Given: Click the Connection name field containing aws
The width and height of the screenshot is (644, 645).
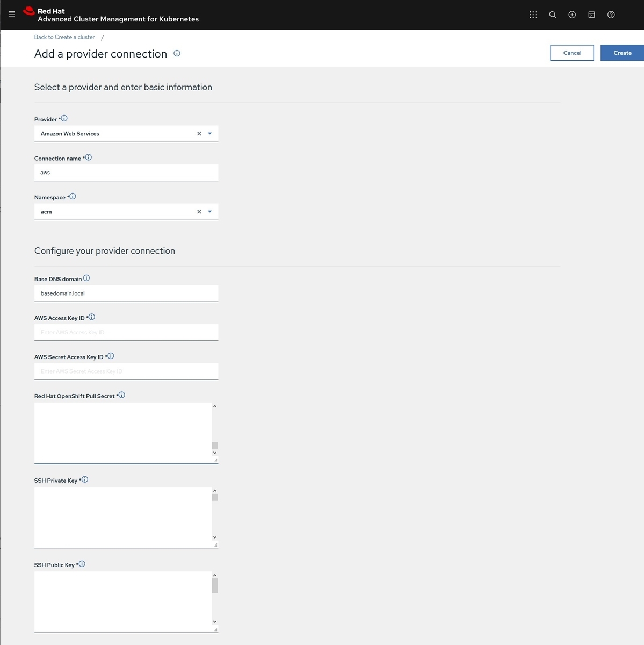Looking at the screenshot, I should click(126, 173).
